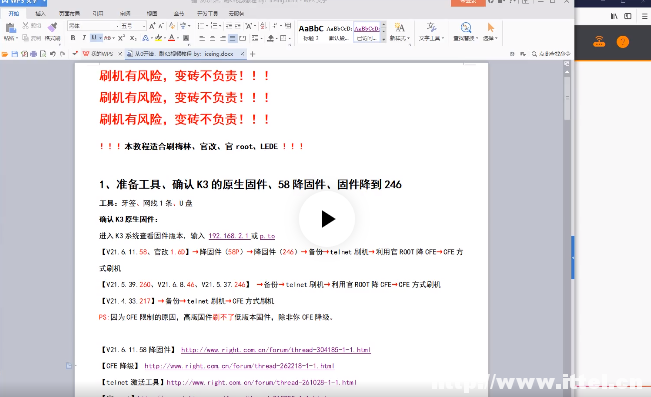
Task: Open Find and Replace magnifier icon
Action: (466, 27)
